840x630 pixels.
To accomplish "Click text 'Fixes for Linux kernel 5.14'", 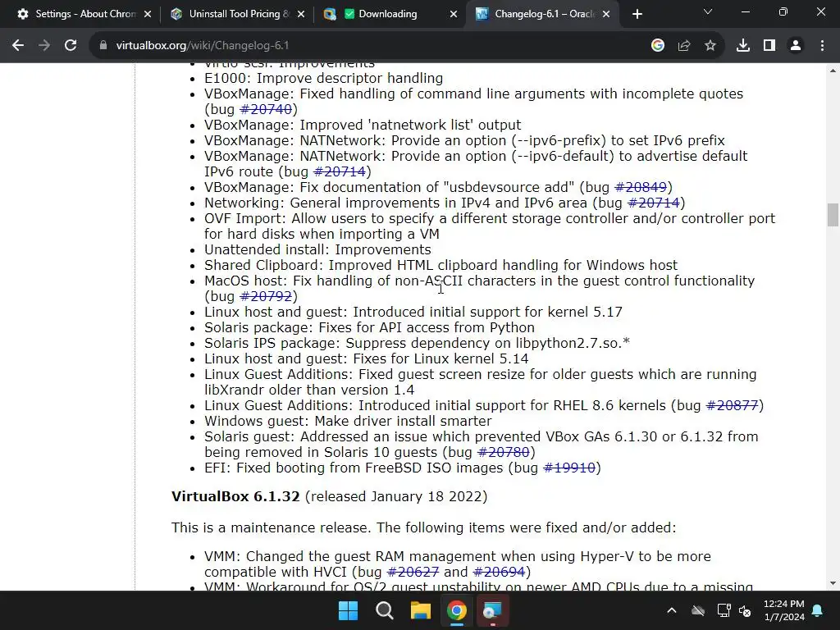I will [441, 358].
